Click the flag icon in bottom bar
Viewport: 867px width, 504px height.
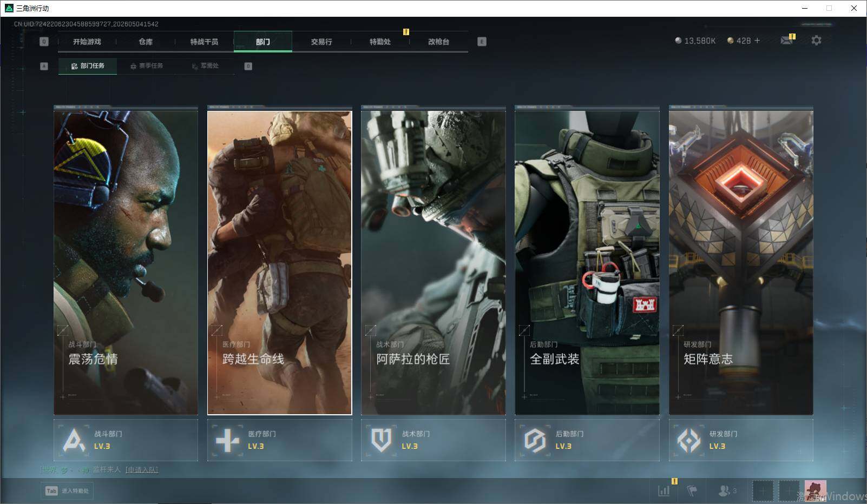coord(692,491)
